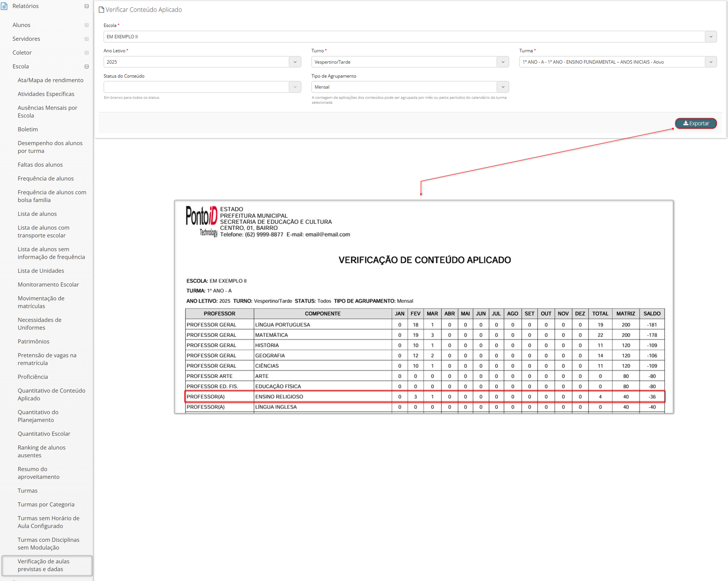
Task: Click the Servidores menu label
Action: (26, 39)
